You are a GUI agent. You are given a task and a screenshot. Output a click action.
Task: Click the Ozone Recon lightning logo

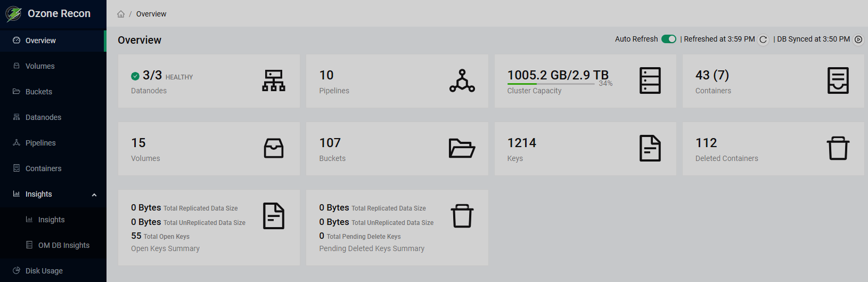13,14
